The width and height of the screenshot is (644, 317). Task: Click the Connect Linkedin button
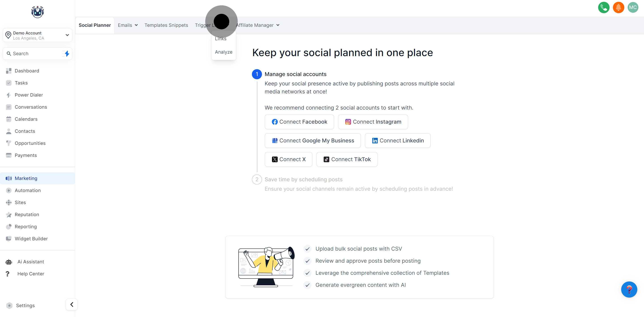pyautogui.click(x=398, y=140)
